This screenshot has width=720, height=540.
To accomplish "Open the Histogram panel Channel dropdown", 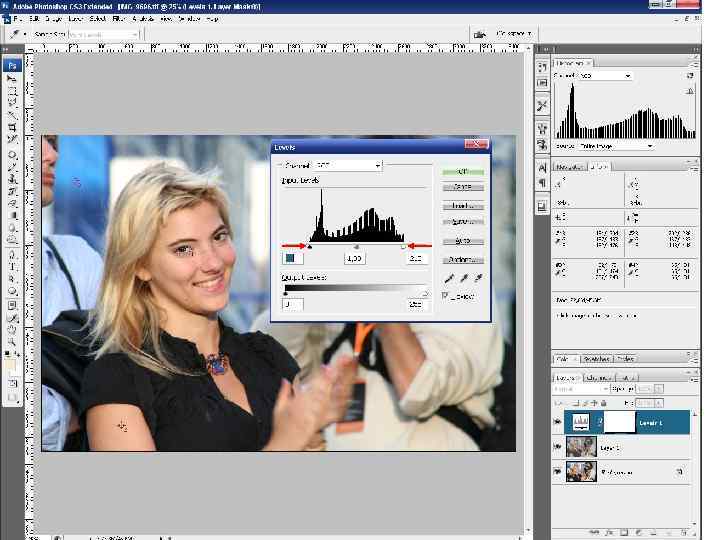I will pos(605,75).
